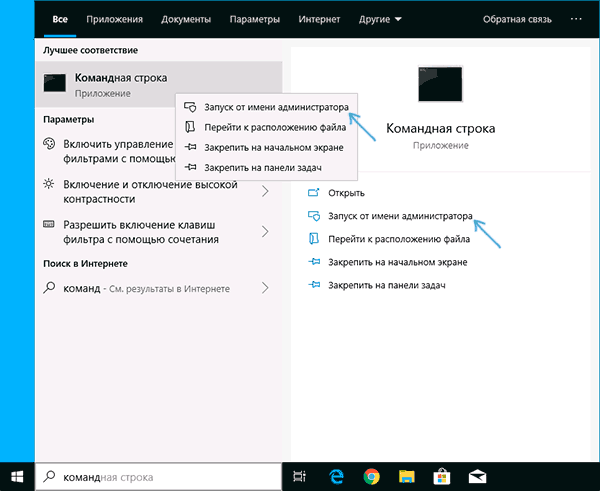The height and width of the screenshot is (491, 600).
Task: Click the palette icon for управление фильтрами
Action: tap(49, 144)
